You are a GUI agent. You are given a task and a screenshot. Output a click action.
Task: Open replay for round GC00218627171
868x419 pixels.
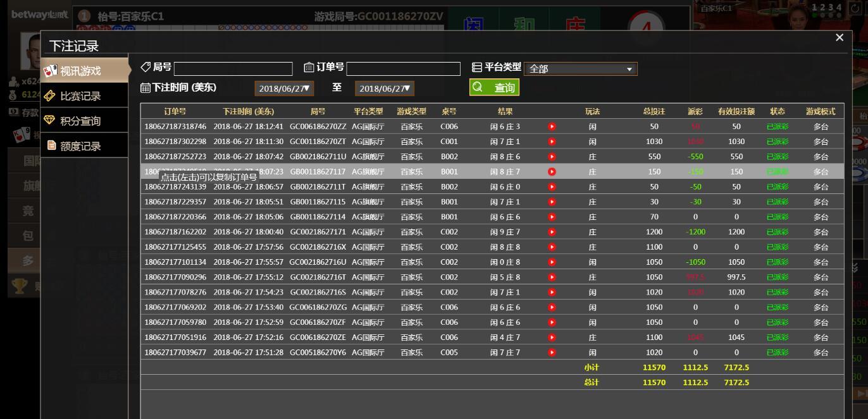[552, 232]
